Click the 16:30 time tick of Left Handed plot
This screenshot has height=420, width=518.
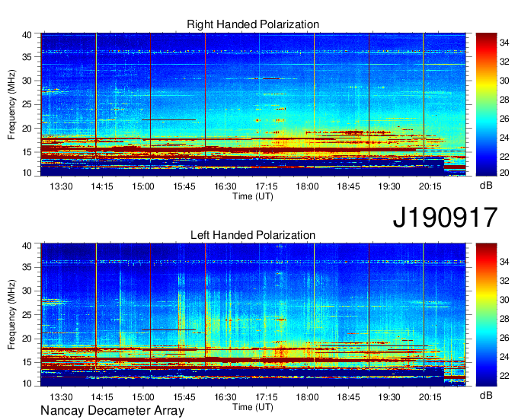click(x=225, y=397)
